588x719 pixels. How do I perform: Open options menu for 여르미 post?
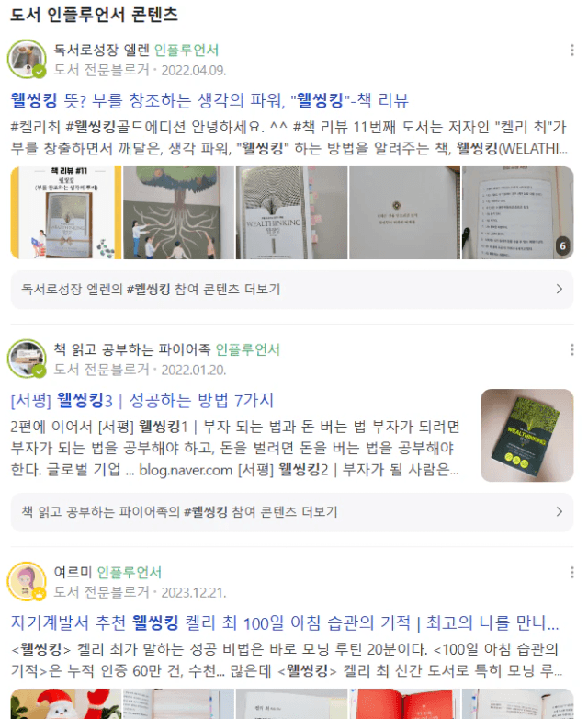[572, 572]
